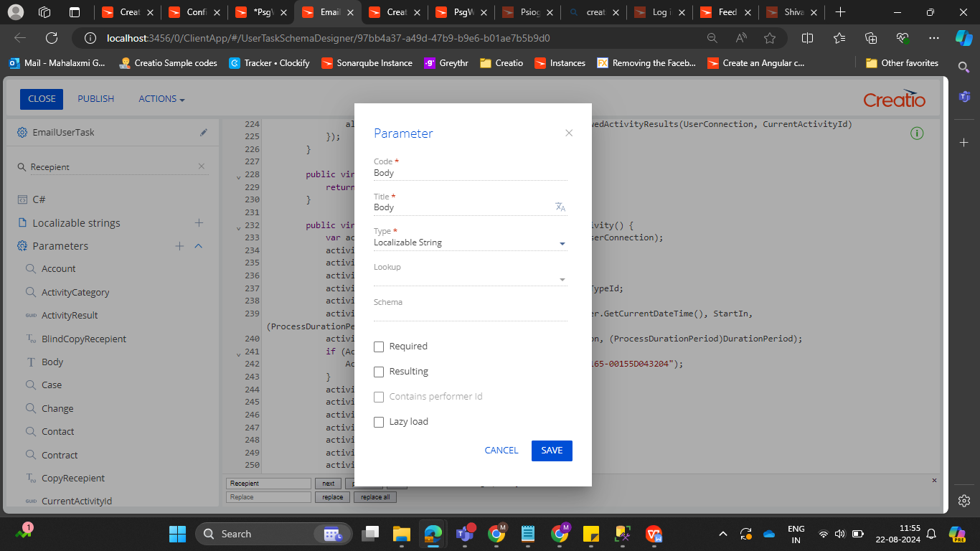Enable the Required checkbox
The height and width of the screenshot is (551, 980).
click(x=379, y=347)
